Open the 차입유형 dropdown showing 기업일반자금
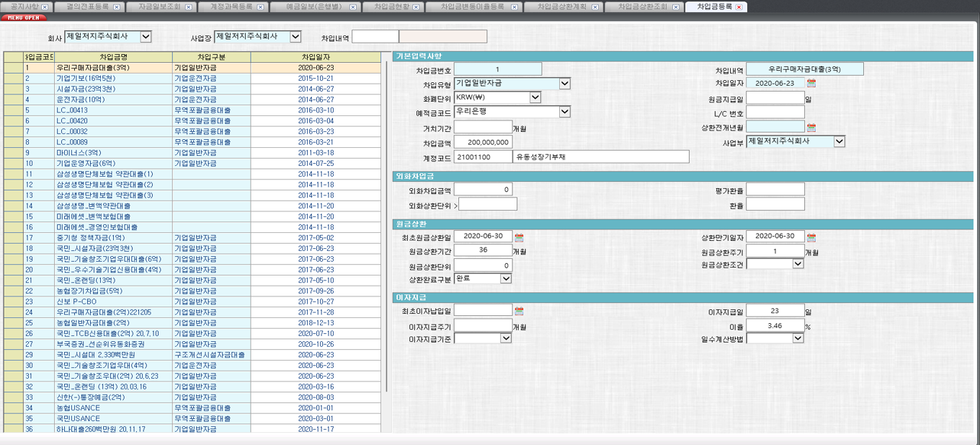 (x=566, y=83)
